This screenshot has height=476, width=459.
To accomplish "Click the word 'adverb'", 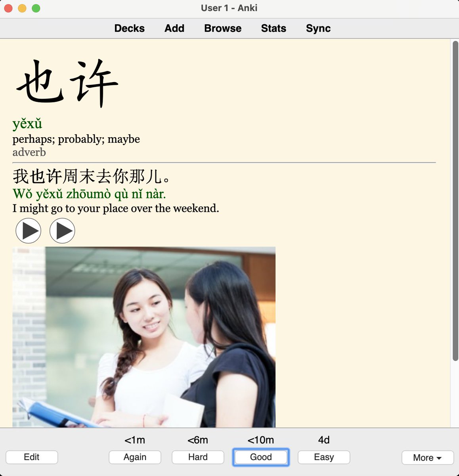I will tap(29, 152).
